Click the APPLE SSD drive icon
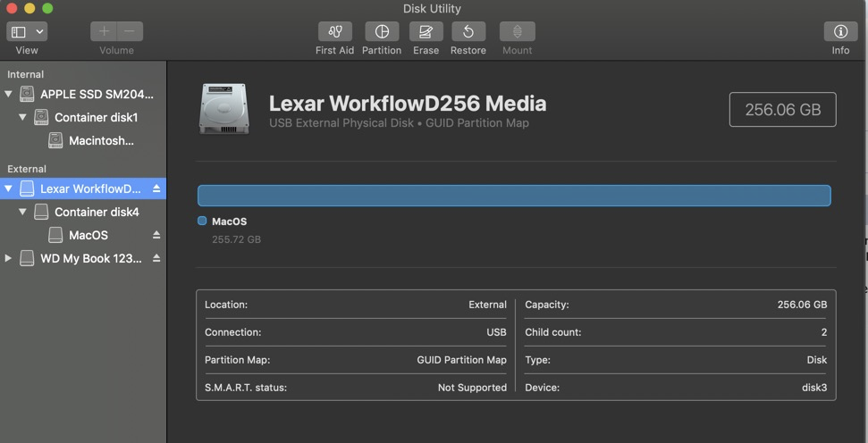 [x=27, y=94]
